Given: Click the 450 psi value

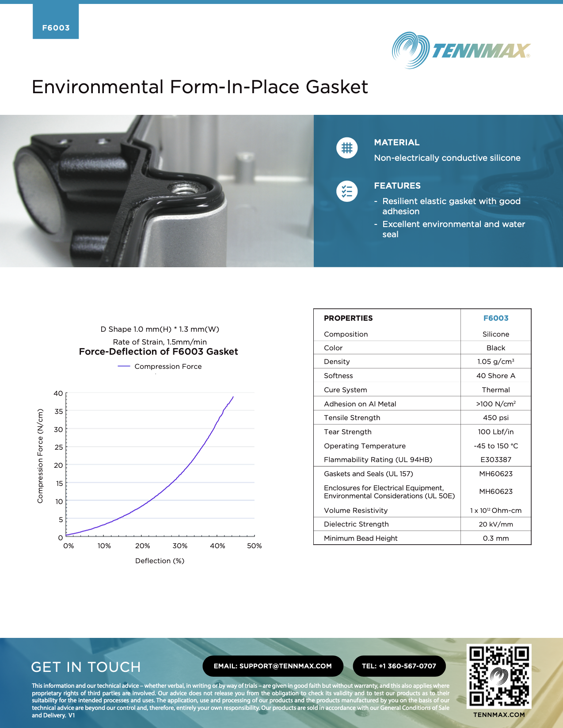Looking at the screenshot, I should tap(496, 418).
